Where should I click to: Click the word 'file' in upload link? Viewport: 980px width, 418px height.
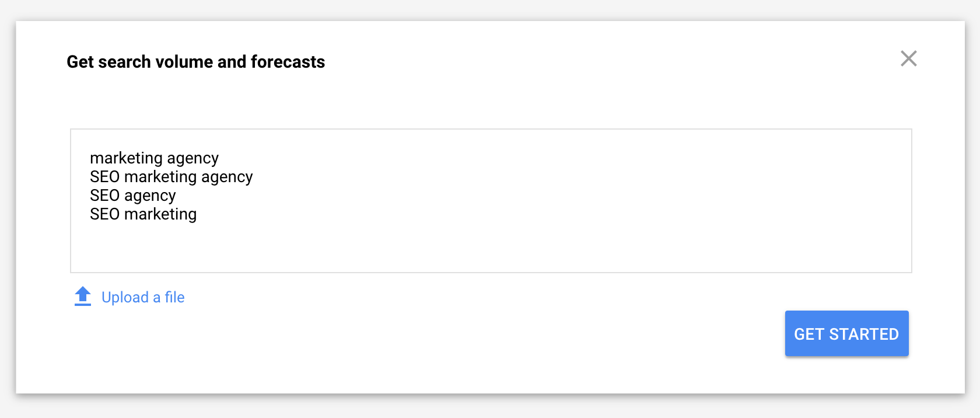coord(174,297)
